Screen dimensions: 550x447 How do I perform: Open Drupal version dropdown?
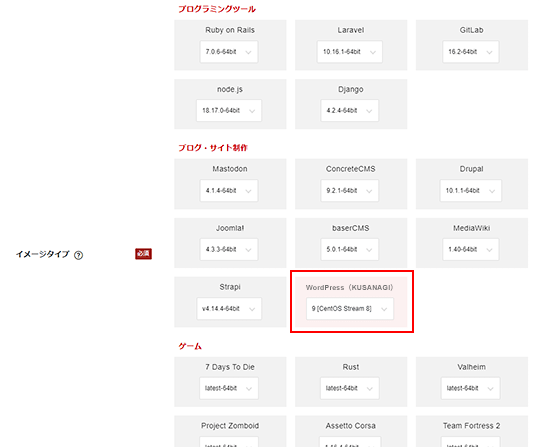(x=470, y=191)
